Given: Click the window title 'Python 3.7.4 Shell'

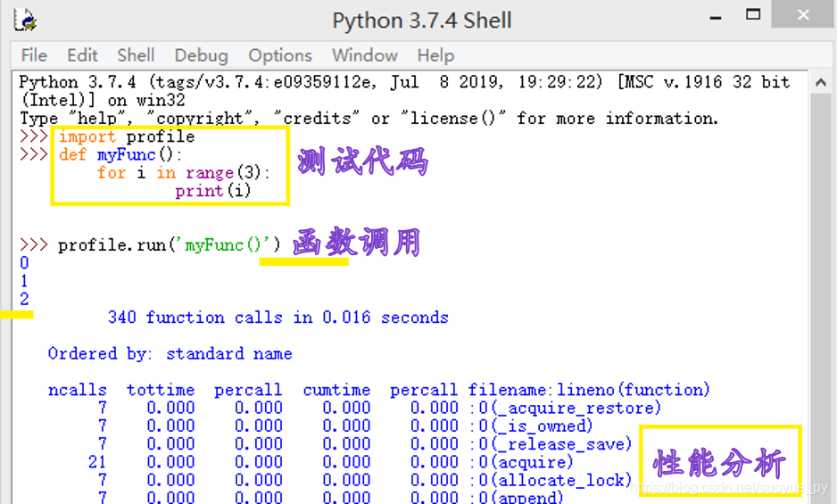Looking at the screenshot, I should tap(422, 21).
